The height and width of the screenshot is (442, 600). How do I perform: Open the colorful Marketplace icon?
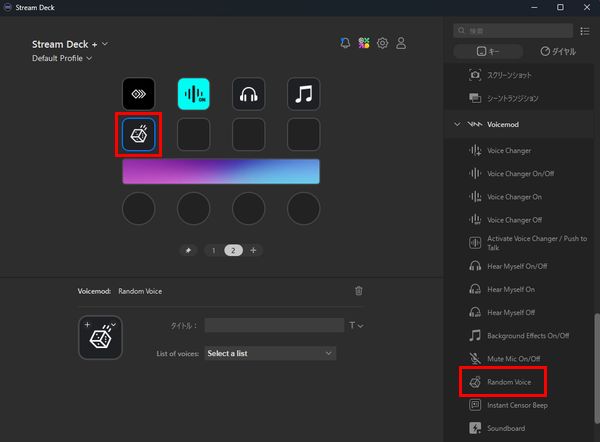point(364,43)
